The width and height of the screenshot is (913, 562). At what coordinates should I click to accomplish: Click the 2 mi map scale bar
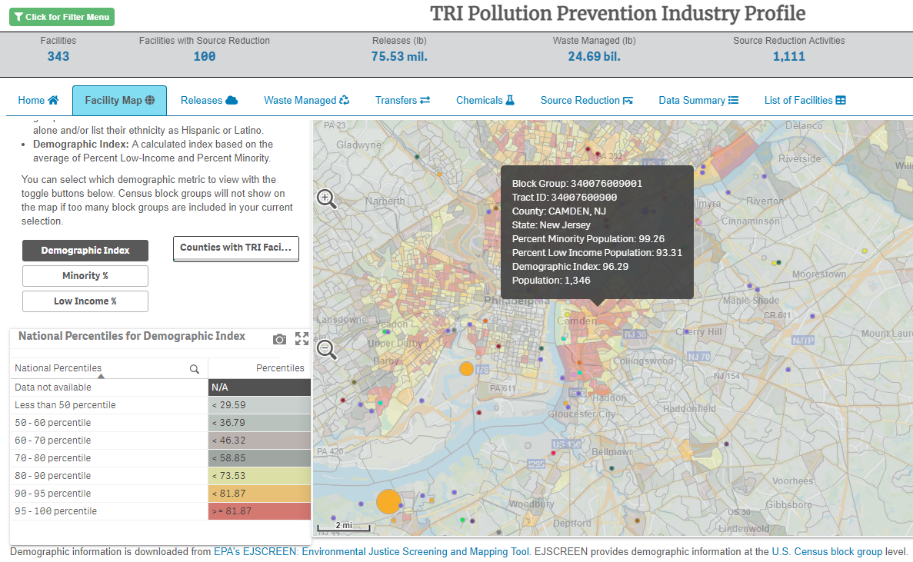(x=344, y=527)
